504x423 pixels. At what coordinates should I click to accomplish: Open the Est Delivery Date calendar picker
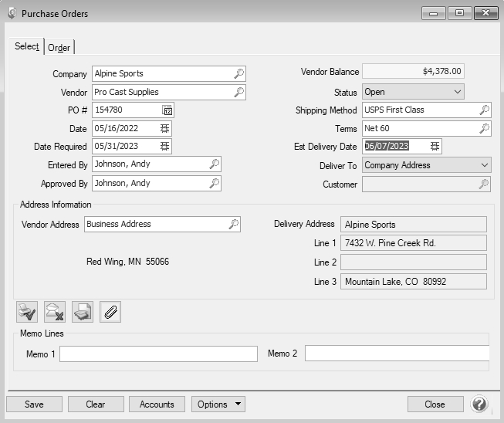(x=435, y=146)
